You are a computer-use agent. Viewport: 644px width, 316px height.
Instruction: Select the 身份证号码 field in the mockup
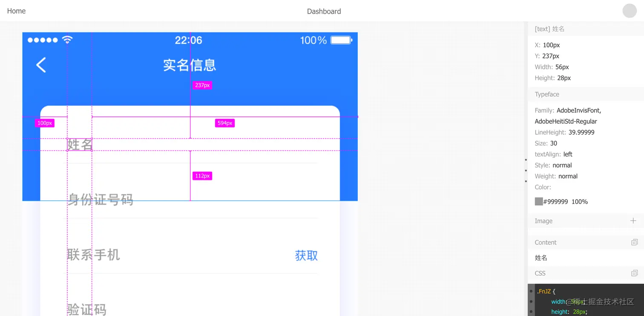[x=100, y=199]
